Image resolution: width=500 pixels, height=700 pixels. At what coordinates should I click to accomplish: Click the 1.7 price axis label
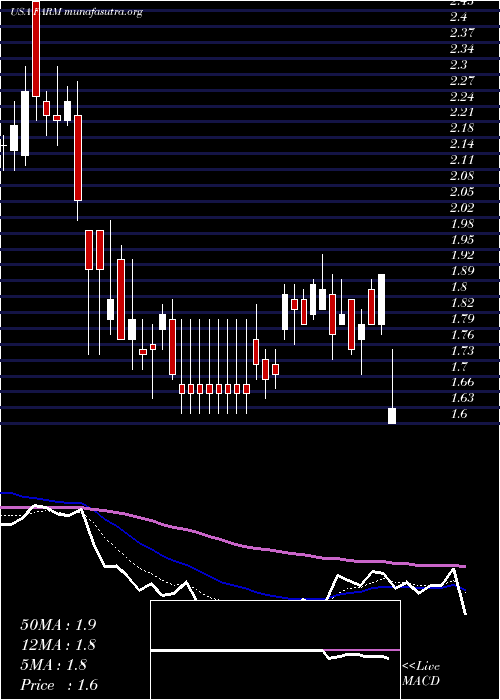458,367
